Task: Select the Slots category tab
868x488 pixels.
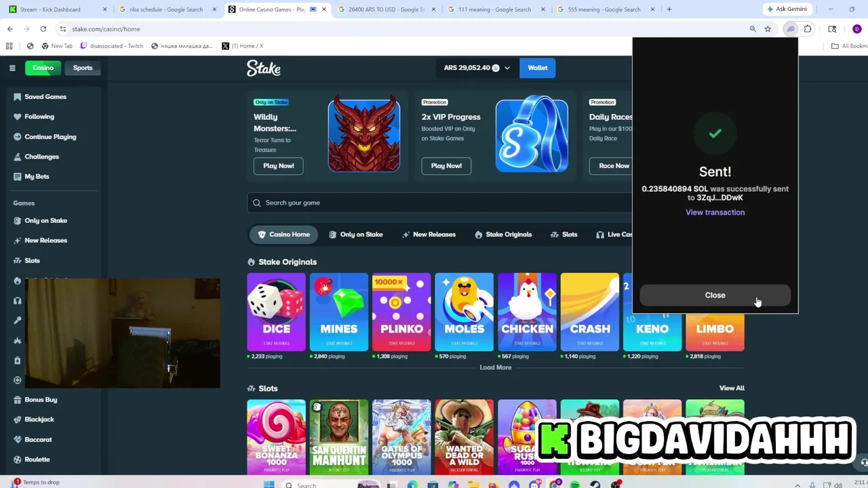Action: 564,235
